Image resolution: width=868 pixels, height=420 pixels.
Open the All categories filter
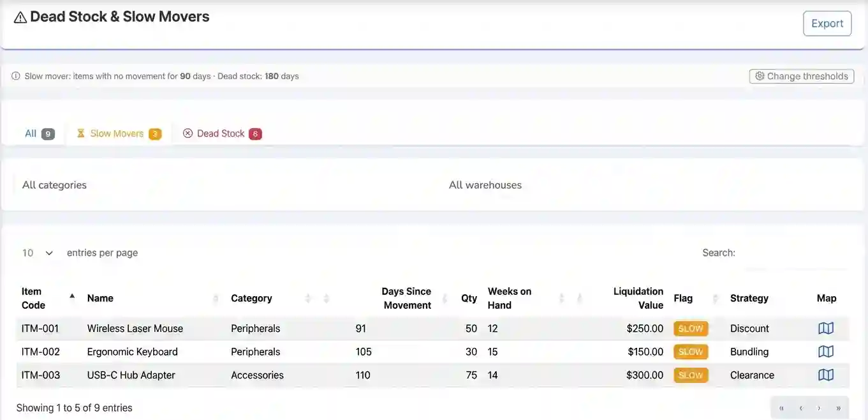click(x=224, y=185)
